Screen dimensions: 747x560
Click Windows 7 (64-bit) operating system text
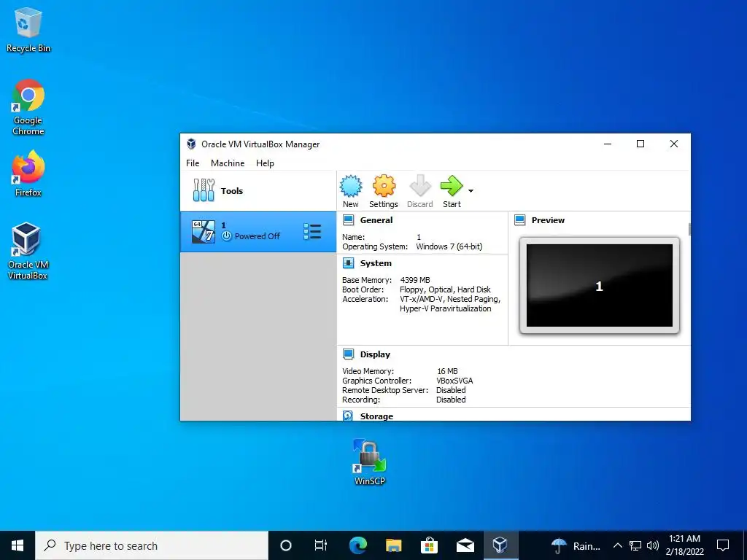(x=449, y=246)
